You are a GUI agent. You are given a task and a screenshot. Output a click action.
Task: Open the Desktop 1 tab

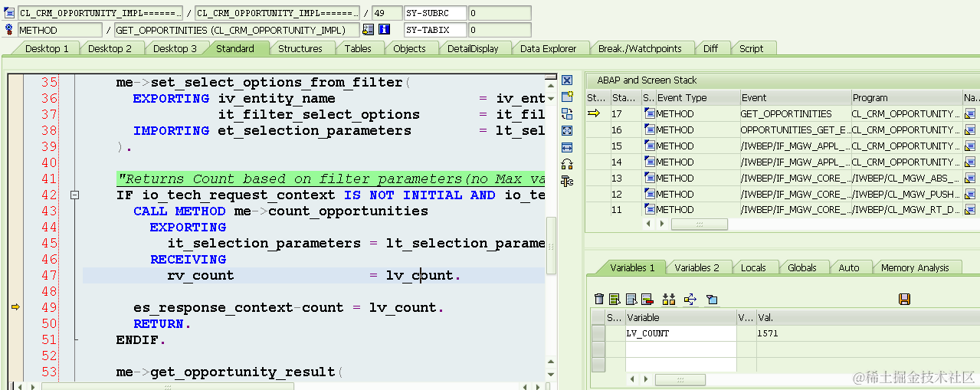(x=47, y=48)
